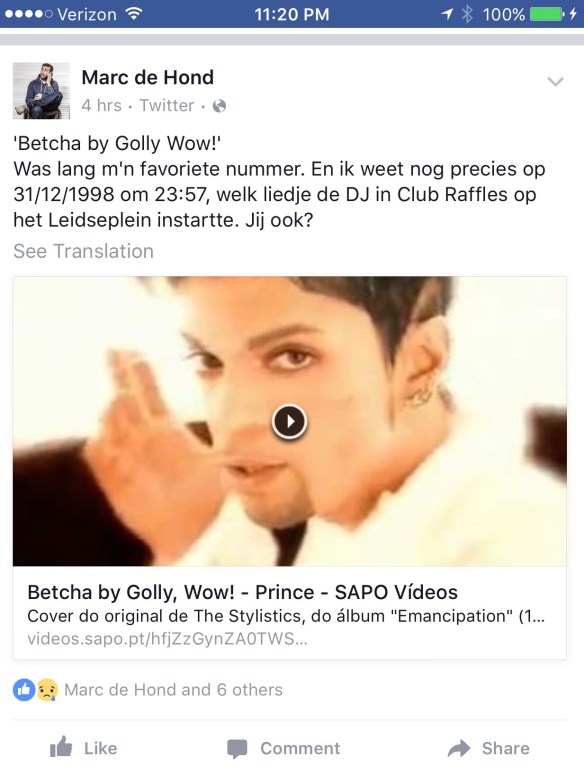584x776 pixels.
Task: Tap the Wi-Fi icon in status bar
Action: (133, 13)
